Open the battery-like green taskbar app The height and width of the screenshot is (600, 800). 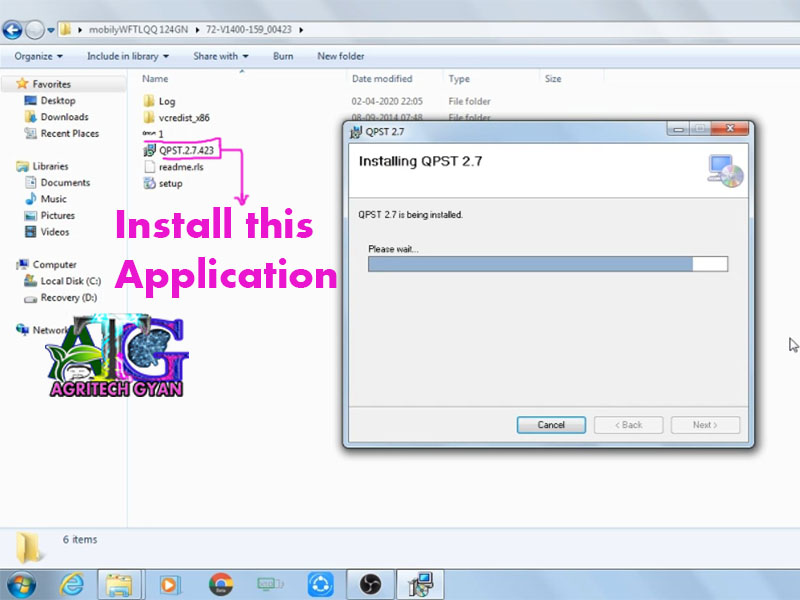[x=270, y=584]
